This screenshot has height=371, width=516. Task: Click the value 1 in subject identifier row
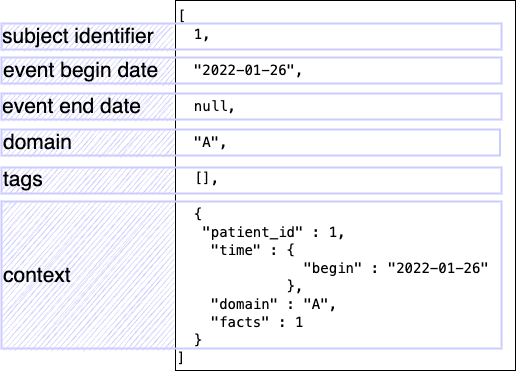(198, 34)
